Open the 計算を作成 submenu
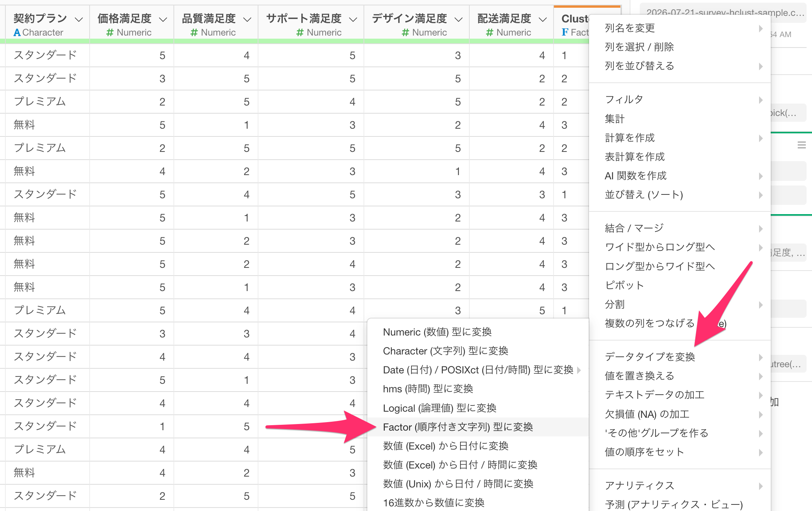This screenshot has height=511, width=812. tap(680, 138)
